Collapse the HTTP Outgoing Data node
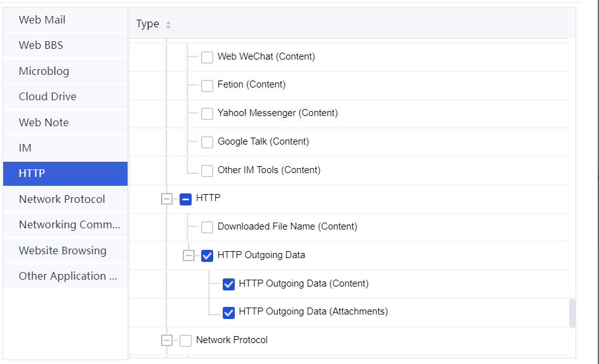Screen dimensions: 599x364 (188, 256)
